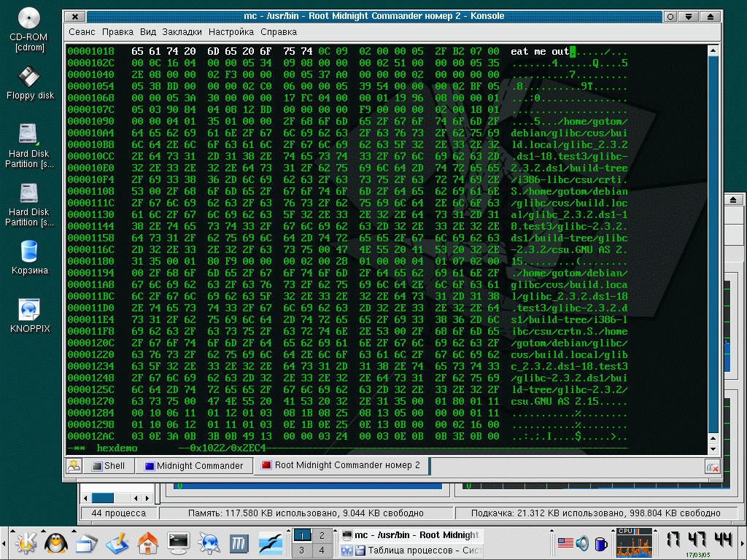Shade the background window with its arrow button
This screenshot has height=560, width=747.
[733, 200]
